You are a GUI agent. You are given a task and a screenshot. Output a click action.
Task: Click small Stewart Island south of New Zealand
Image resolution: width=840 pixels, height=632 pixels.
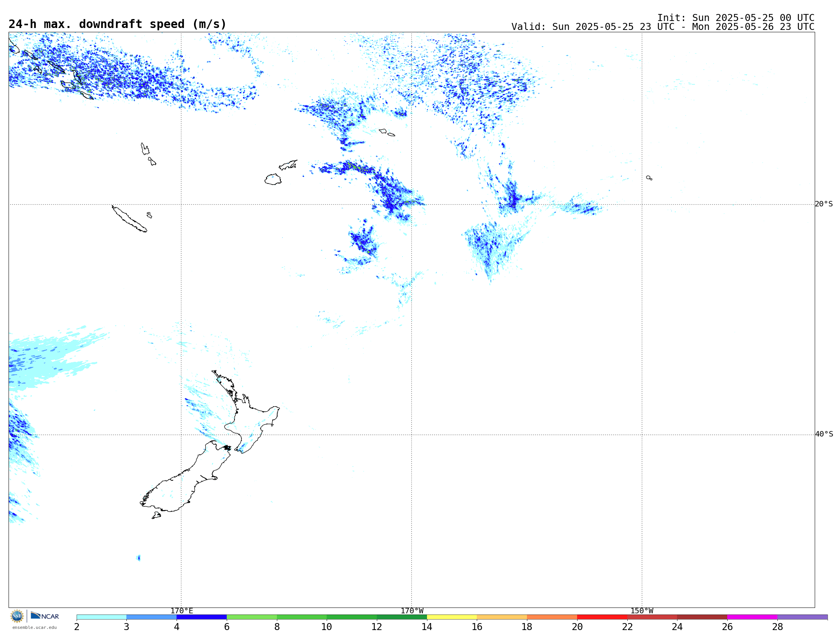pos(156,515)
